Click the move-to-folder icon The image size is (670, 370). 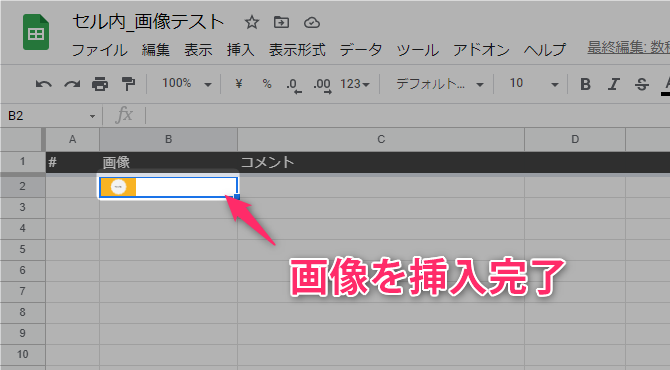point(281,22)
